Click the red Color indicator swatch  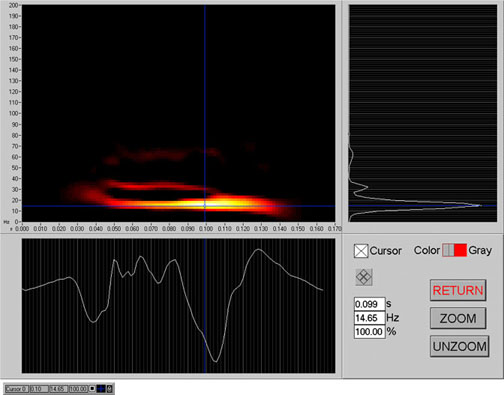(460, 250)
